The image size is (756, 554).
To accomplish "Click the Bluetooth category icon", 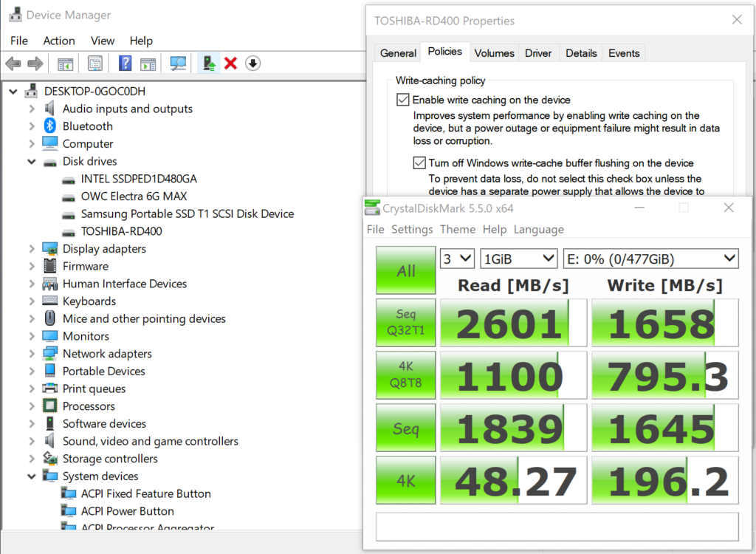I will (x=50, y=126).
